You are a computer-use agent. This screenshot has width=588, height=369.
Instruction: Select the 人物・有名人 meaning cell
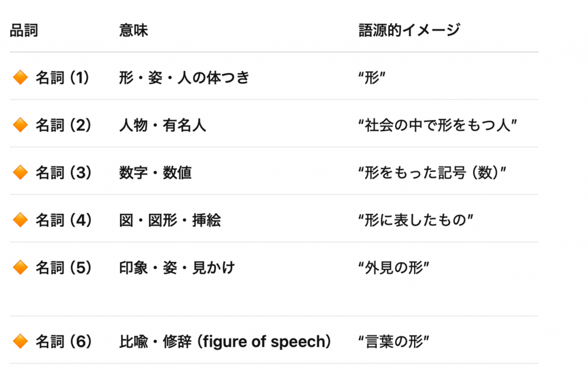[x=163, y=125]
